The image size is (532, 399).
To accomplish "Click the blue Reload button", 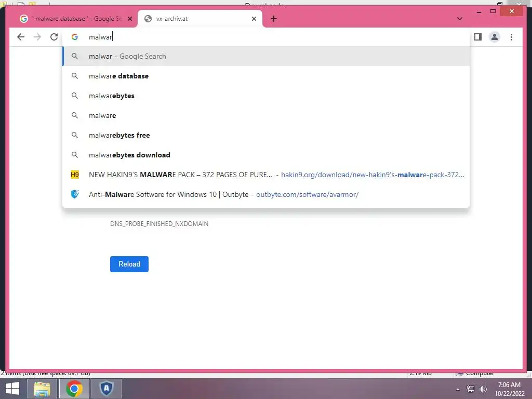I will click(129, 264).
